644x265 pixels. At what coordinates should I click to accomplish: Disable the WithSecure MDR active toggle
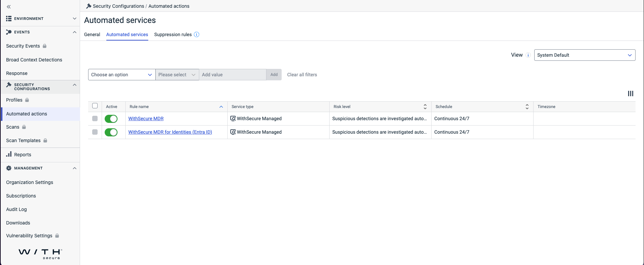pyautogui.click(x=111, y=118)
